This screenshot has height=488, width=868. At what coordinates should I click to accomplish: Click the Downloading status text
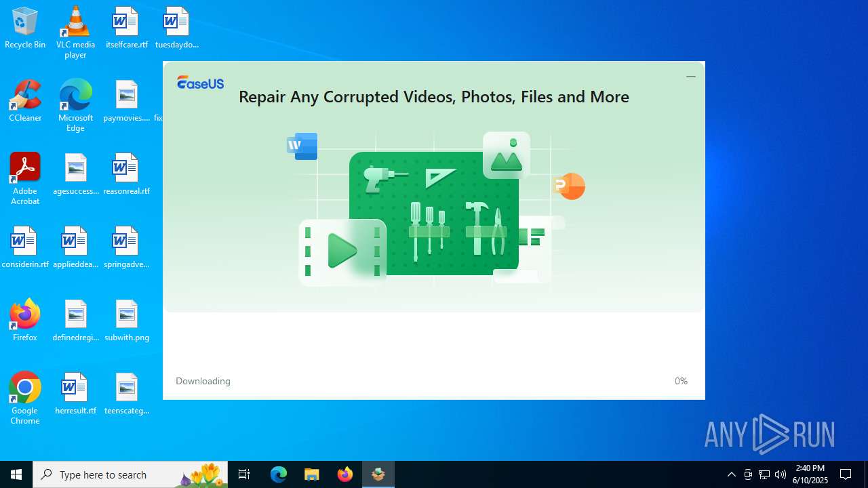[x=203, y=381]
